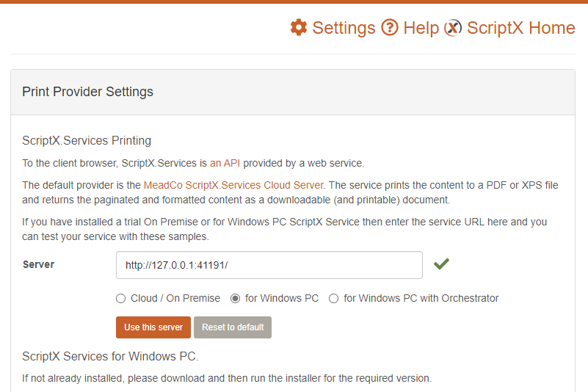Go to ScriptX Home via the text link
This screenshot has width=588, height=392.
click(521, 28)
